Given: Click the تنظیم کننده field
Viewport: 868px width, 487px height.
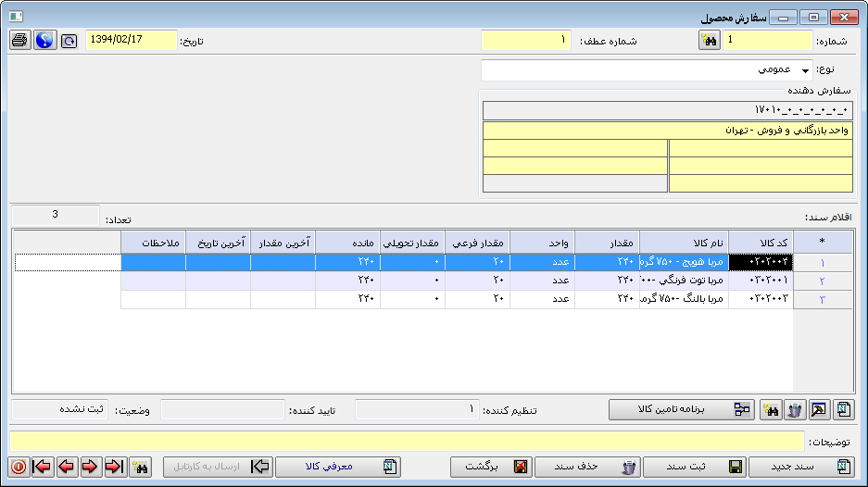Looking at the screenshot, I should 417,409.
